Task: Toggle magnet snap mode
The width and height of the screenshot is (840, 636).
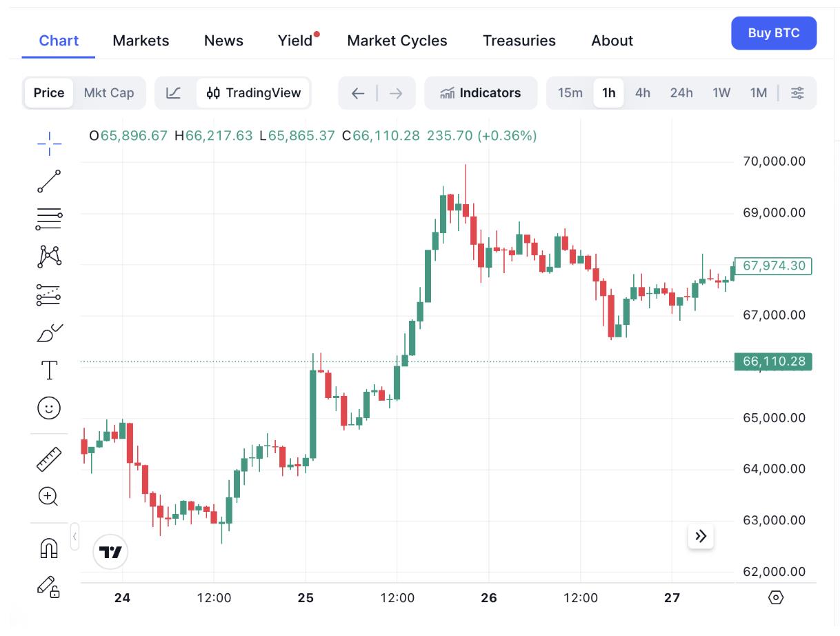Action: (49, 547)
